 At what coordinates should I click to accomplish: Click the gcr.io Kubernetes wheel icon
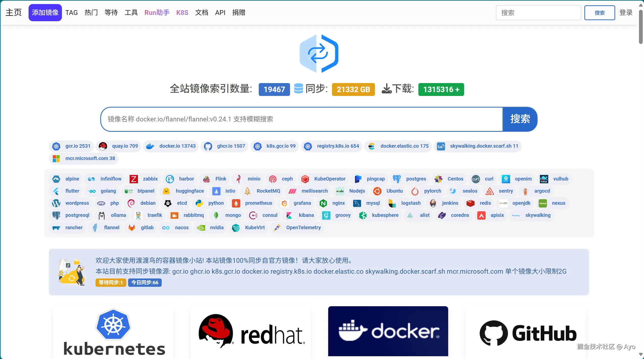click(x=56, y=146)
